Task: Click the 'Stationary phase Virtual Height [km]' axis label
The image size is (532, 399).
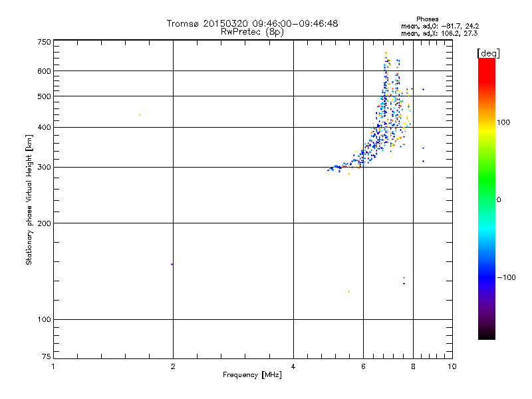Action: click(x=29, y=200)
